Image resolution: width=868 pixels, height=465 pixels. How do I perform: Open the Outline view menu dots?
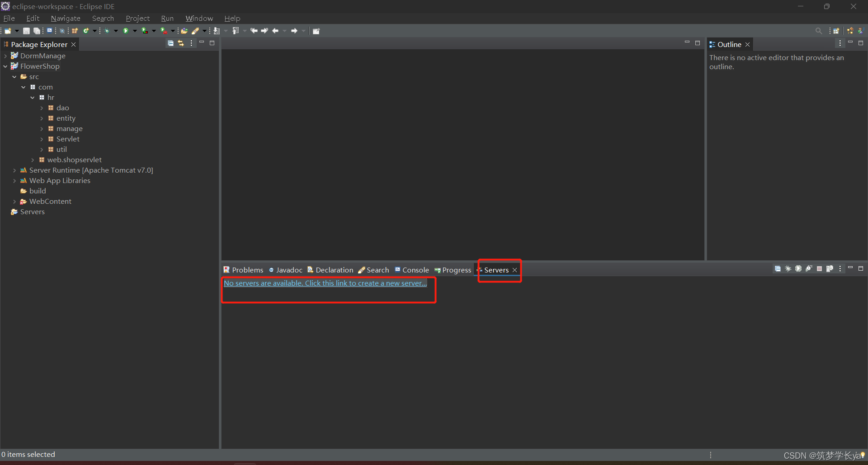pyautogui.click(x=840, y=43)
